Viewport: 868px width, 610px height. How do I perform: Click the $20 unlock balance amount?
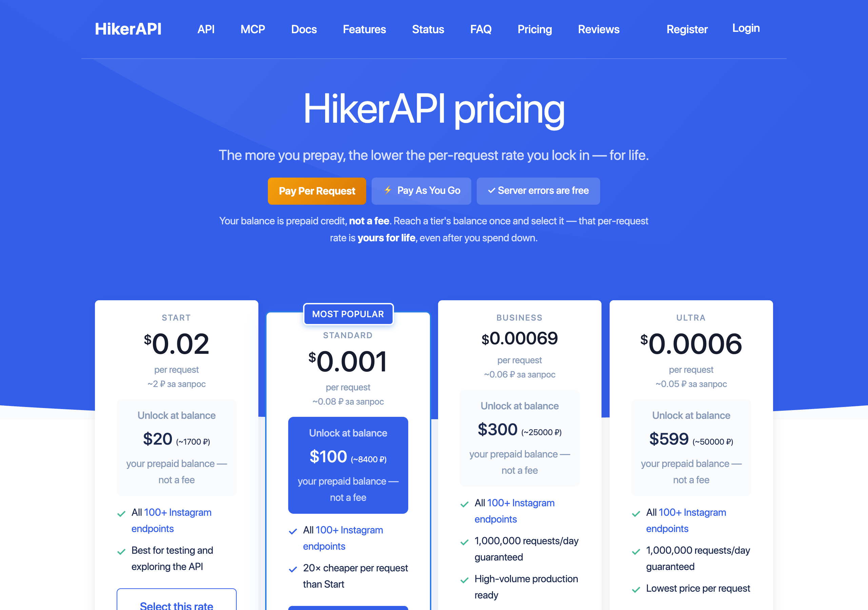coord(158,439)
